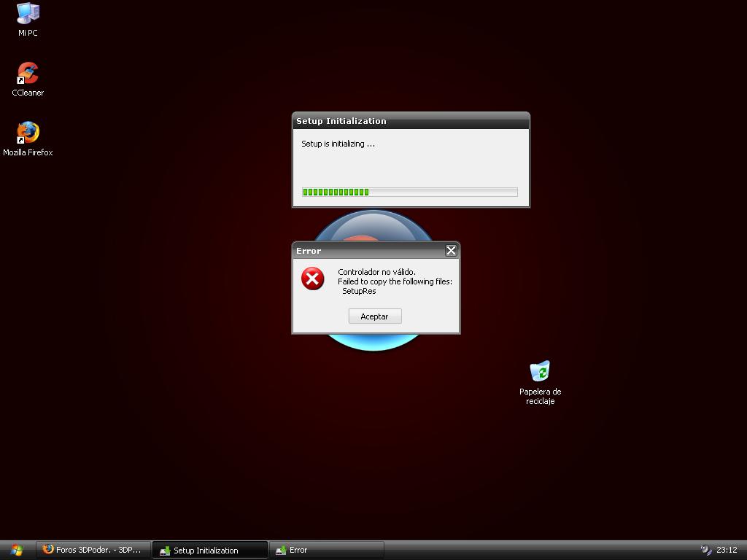Click Firefox icon in Foros taskbar item
The width and height of the screenshot is (747, 560).
pos(47,549)
